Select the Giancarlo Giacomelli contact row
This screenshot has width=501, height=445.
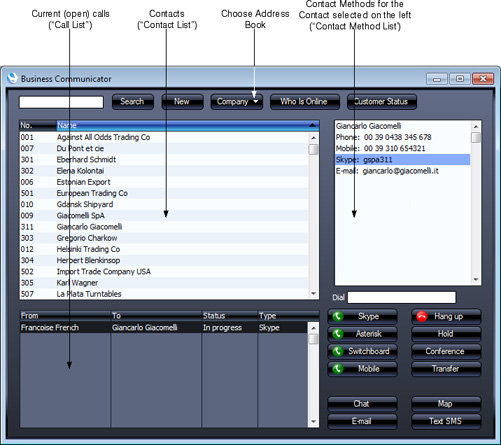pyautogui.click(x=164, y=227)
